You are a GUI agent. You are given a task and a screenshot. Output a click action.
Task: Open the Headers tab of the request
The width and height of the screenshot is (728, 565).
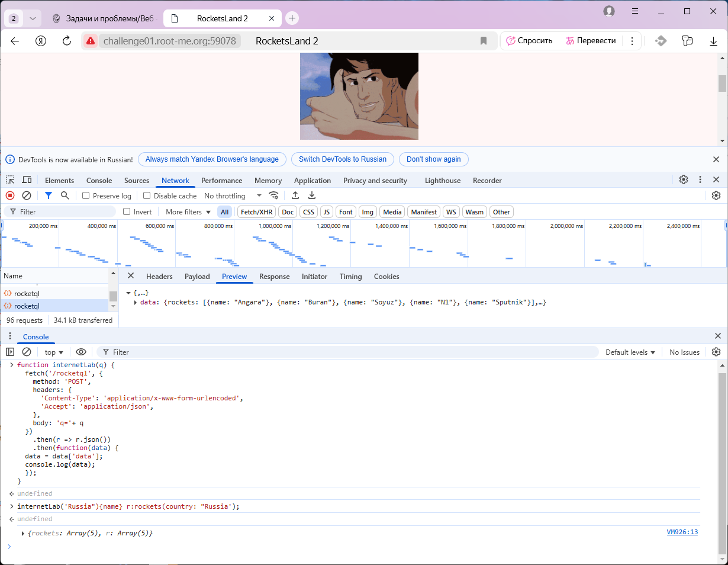(x=159, y=276)
